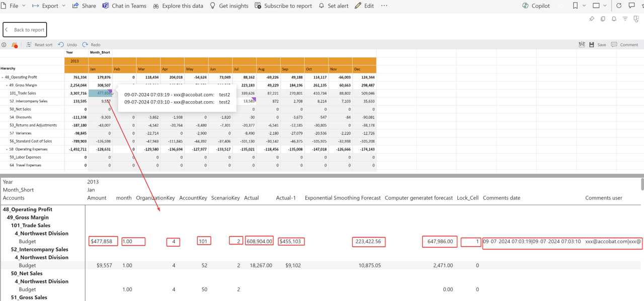
Task: Click the refresh visuals icon
Action: [619, 6]
